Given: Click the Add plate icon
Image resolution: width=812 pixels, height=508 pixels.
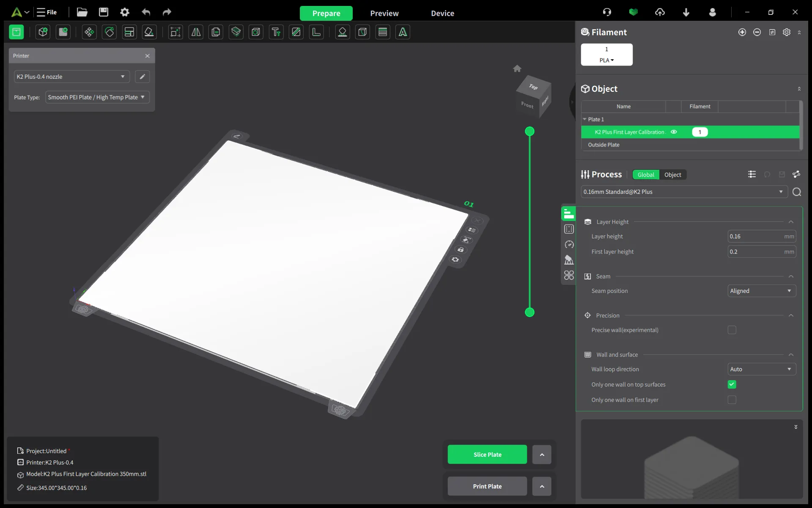Looking at the screenshot, I should [x=63, y=32].
